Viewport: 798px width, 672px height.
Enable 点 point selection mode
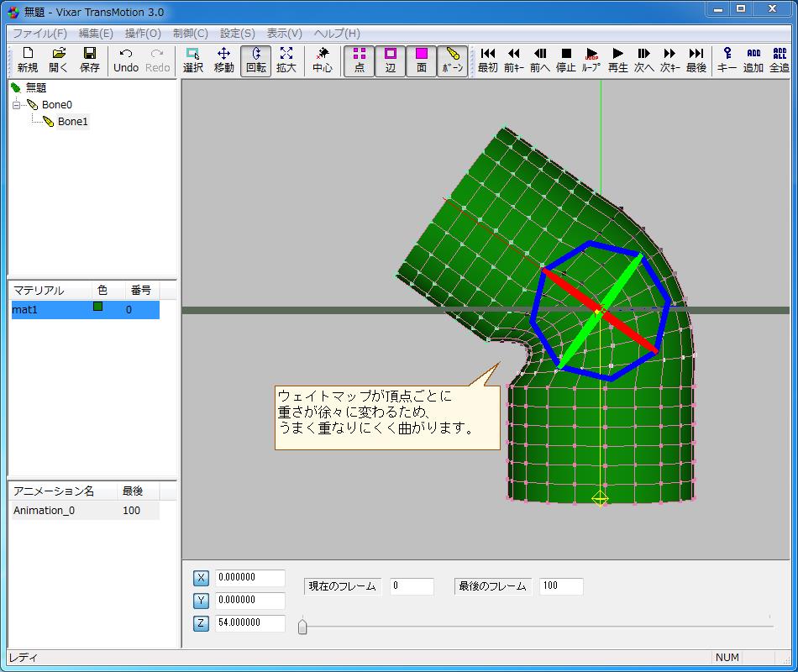pyautogui.click(x=359, y=60)
